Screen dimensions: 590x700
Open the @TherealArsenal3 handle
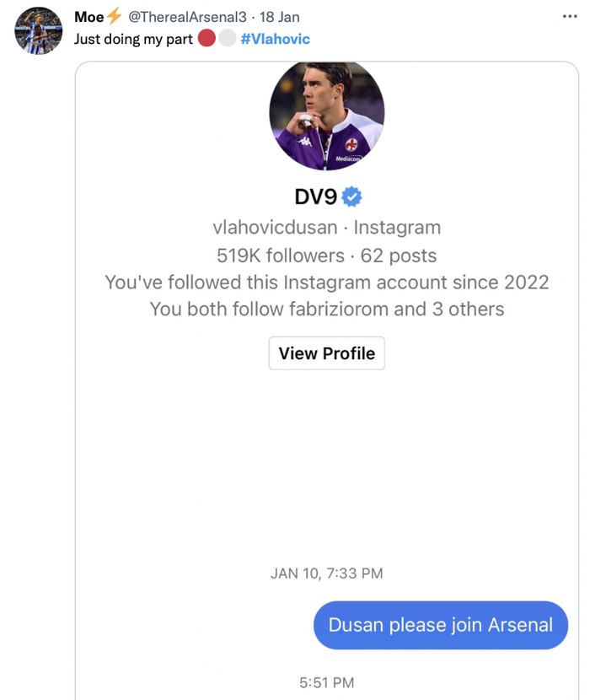tap(186, 17)
